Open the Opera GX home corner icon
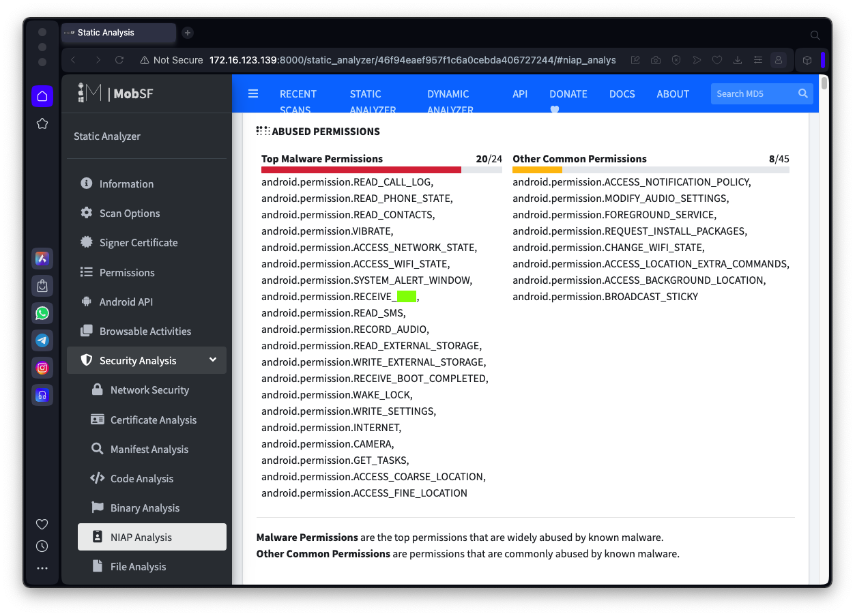The image size is (855, 616). point(42,96)
